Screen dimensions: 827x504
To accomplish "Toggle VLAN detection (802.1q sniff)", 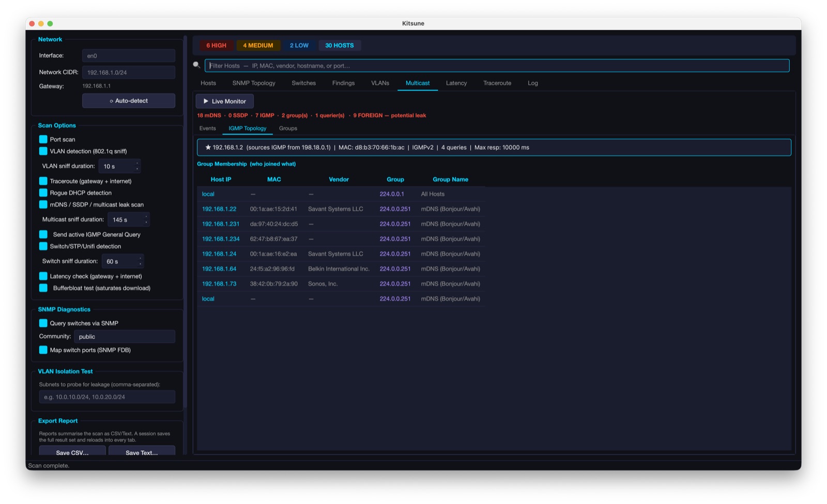I will click(43, 151).
